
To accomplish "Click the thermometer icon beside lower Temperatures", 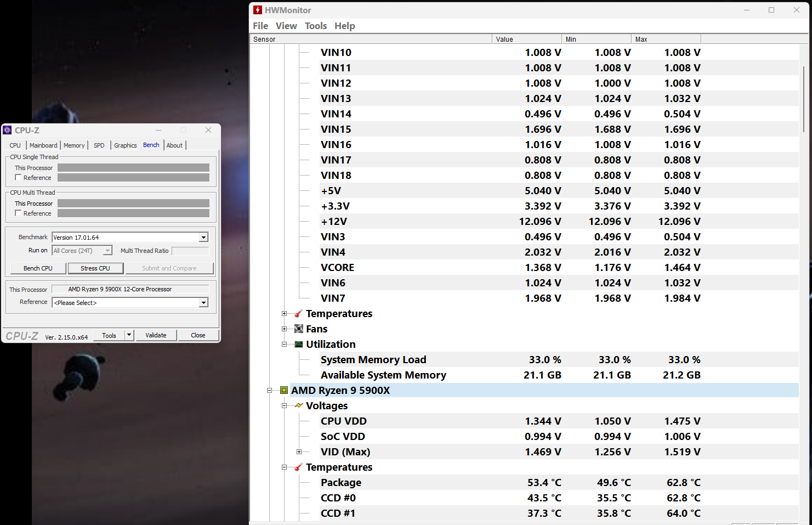I will [x=299, y=467].
